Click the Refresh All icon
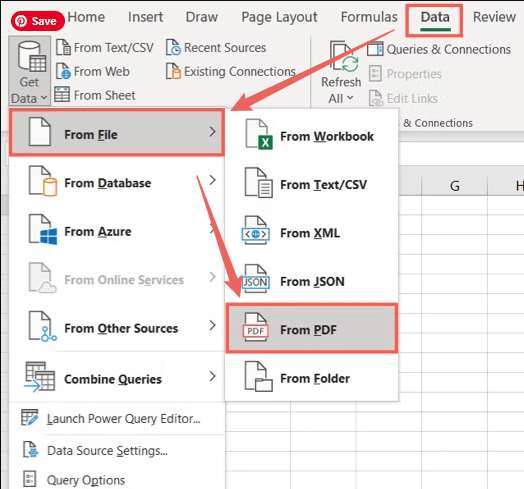 [343, 56]
